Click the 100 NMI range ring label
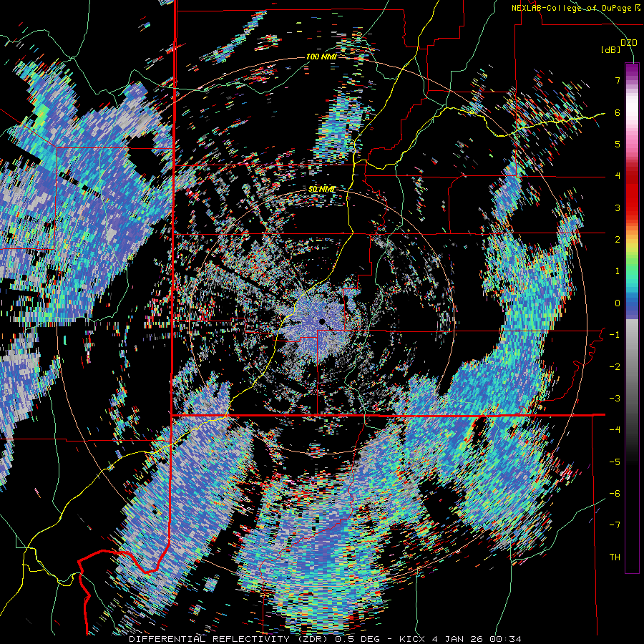The height and width of the screenshot is (644, 644). pyautogui.click(x=321, y=57)
